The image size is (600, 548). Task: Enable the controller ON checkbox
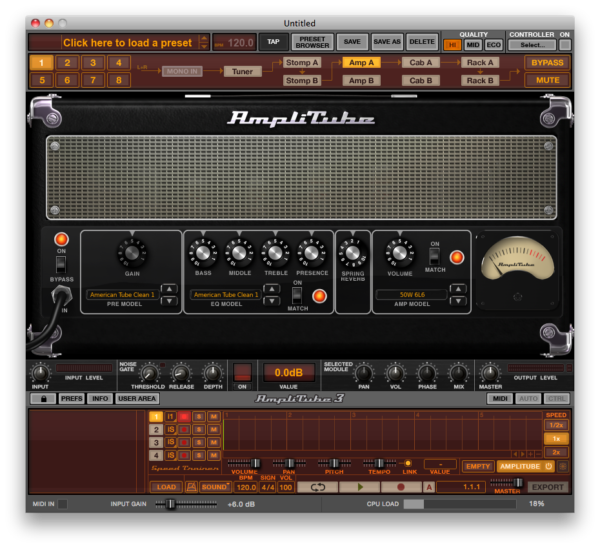pyautogui.click(x=564, y=45)
